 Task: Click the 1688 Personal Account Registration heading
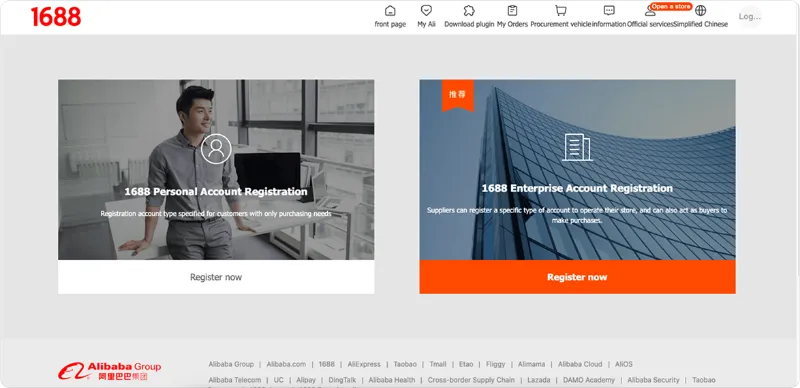tap(216, 192)
